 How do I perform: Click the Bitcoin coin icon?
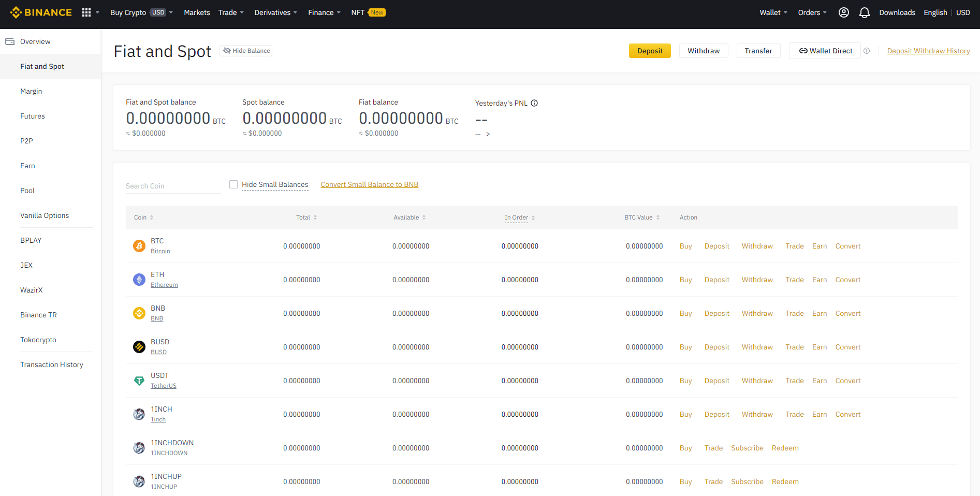tap(139, 246)
